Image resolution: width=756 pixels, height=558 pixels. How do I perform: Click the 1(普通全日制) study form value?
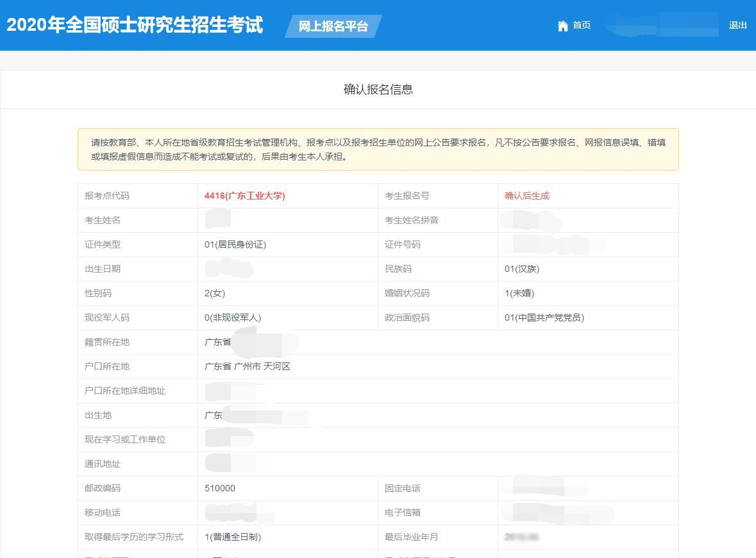tap(235, 537)
